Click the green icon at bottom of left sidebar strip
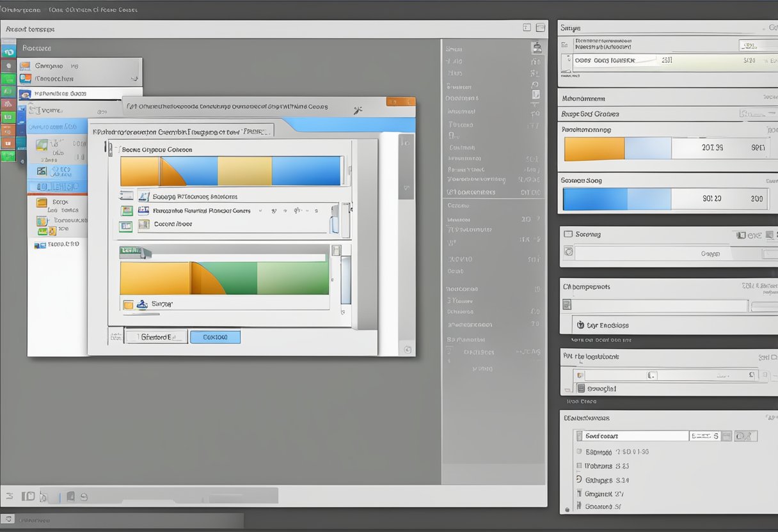This screenshot has height=532, width=778. point(8,155)
